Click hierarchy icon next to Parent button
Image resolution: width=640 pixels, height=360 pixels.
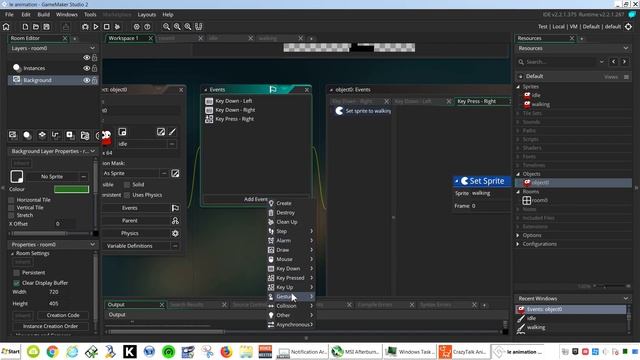(175, 220)
